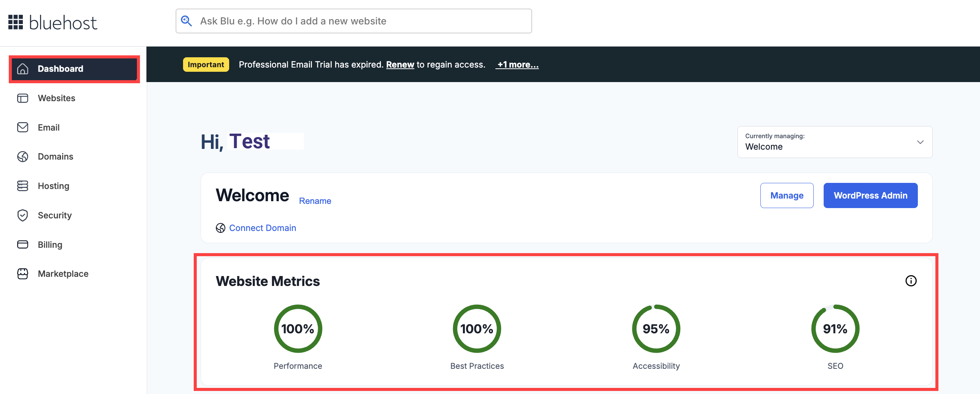Open Billing via the card icon
Screen dimensions: 980x394
pyautogui.click(x=22, y=244)
